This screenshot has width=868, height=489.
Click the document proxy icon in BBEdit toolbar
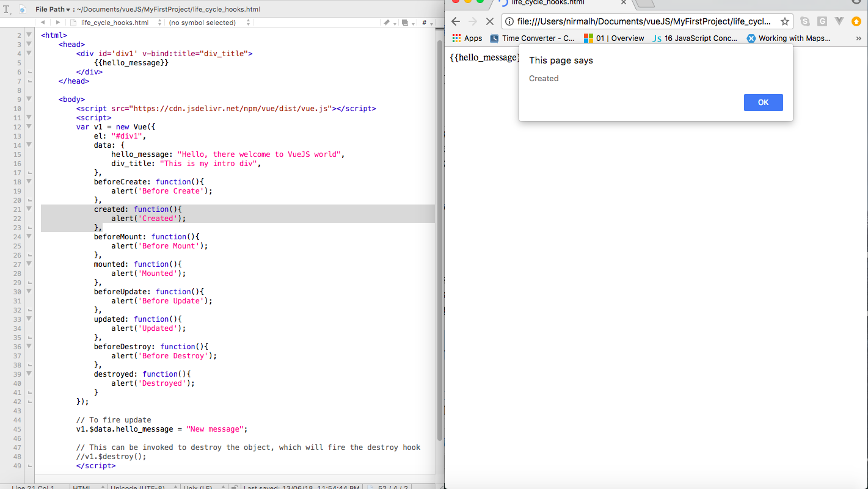point(23,10)
